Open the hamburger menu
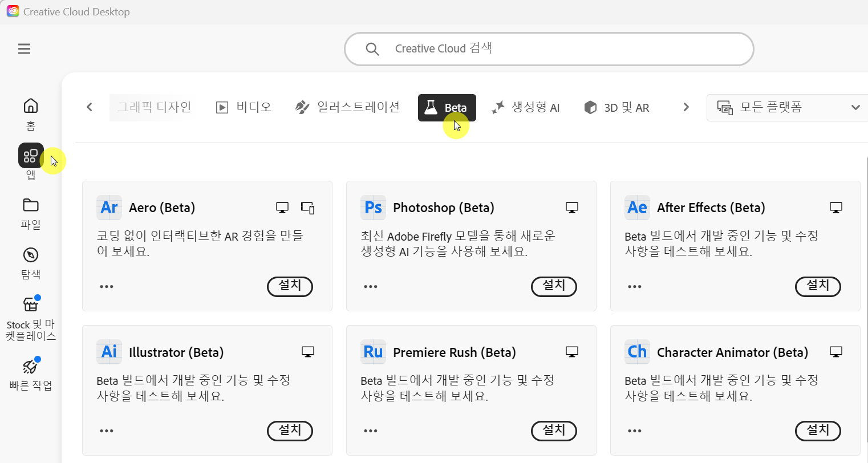Viewport: 868px width, 463px height. click(x=24, y=49)
